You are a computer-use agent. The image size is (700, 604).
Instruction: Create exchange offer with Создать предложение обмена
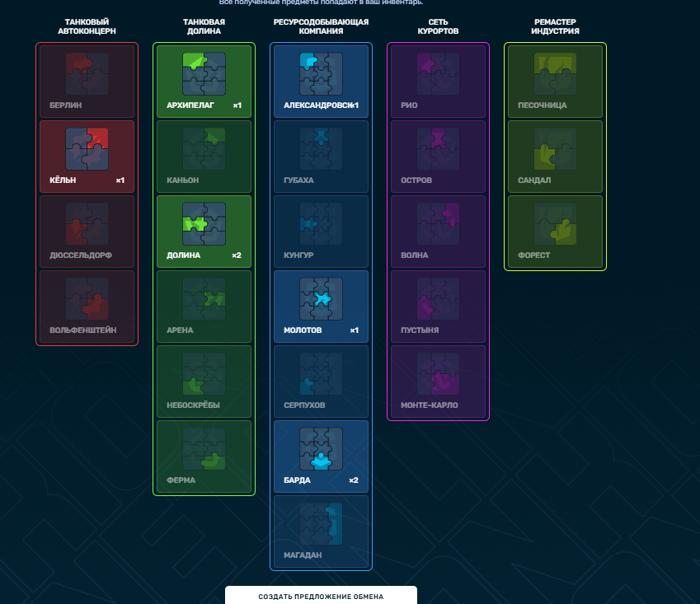(x=321, y=595)
